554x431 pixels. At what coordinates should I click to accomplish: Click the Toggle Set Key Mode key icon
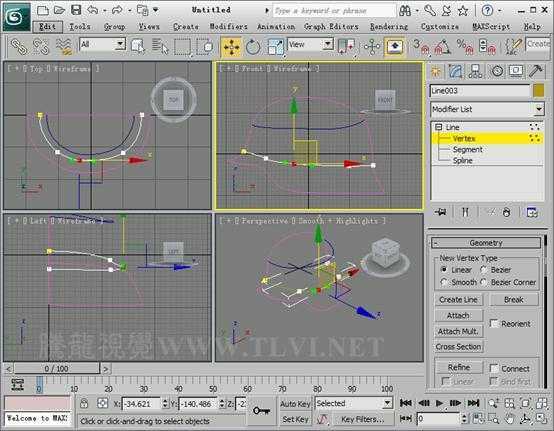pyautogui.click(x=261, y=411)
